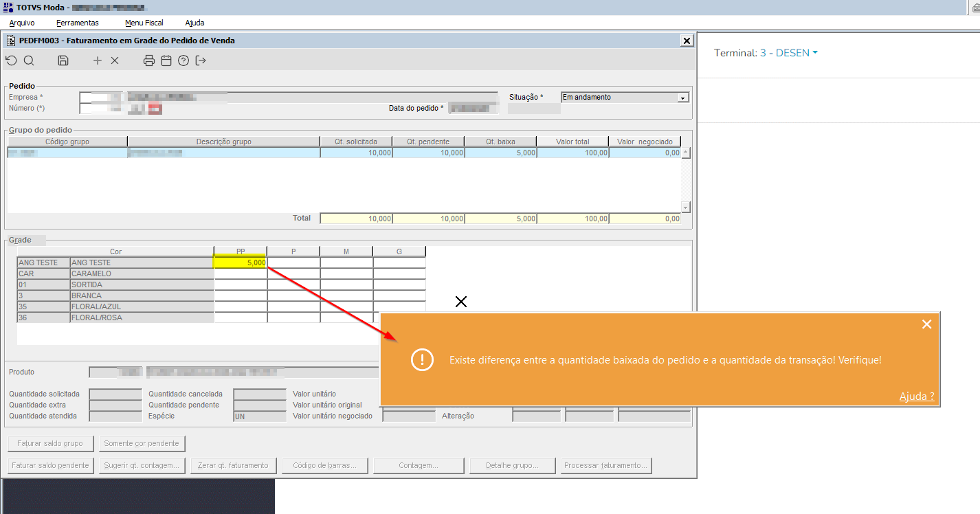The width and height of the screenshot is (980, 514).
Task: Close the PEDFM003 window
Action: coord(687,41)
